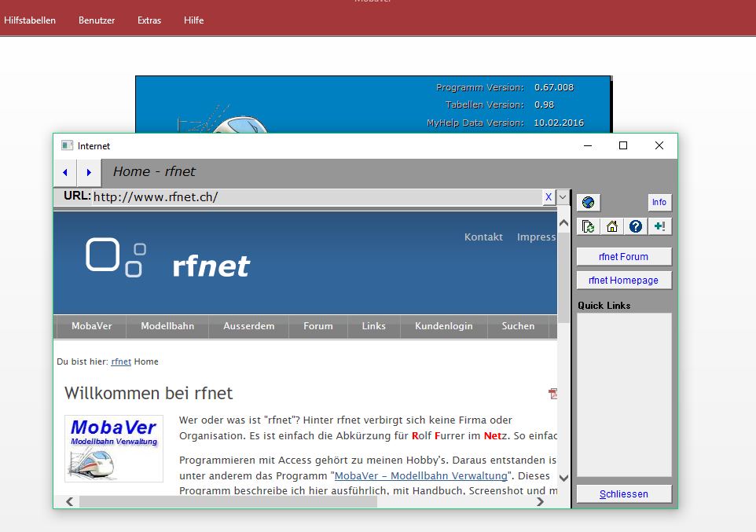Clear the URL with the X button
756x532 pixels.
[x=549, y=196]
